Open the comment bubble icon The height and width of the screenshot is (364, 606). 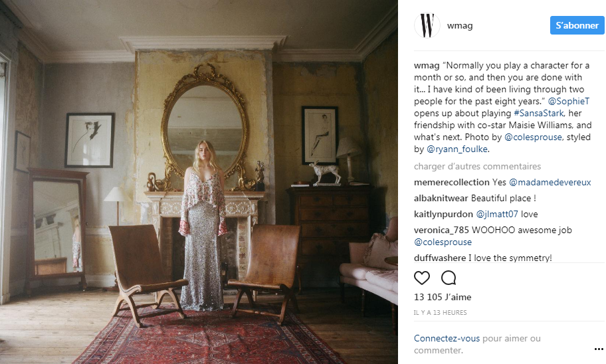coord(449,278)
